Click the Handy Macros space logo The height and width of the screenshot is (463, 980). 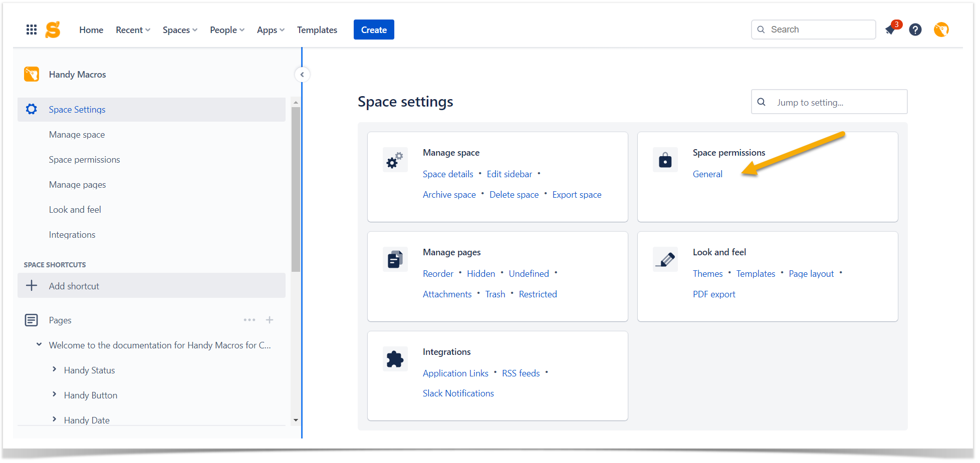click(x=32, y=74)
